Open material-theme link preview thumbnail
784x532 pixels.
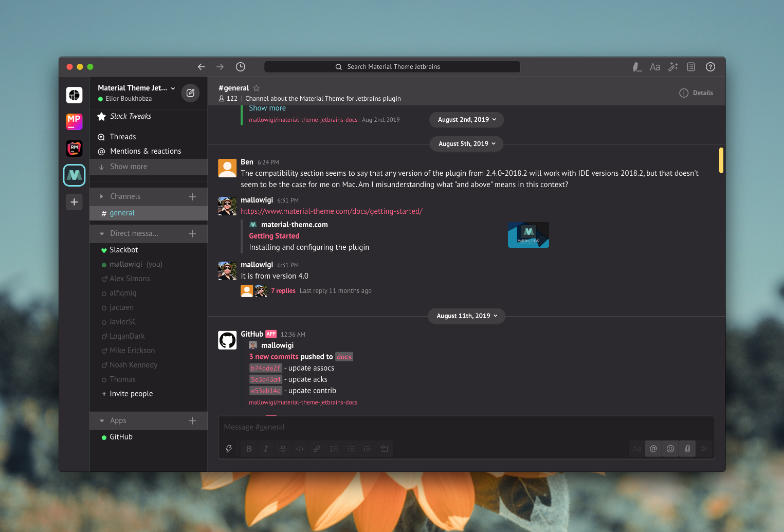pos(528,235)
